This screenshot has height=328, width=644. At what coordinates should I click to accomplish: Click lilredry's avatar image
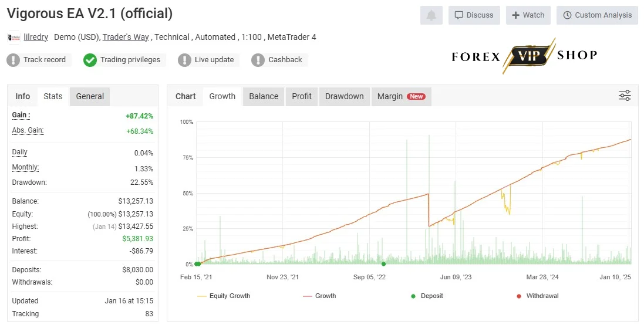coord(14,38)
